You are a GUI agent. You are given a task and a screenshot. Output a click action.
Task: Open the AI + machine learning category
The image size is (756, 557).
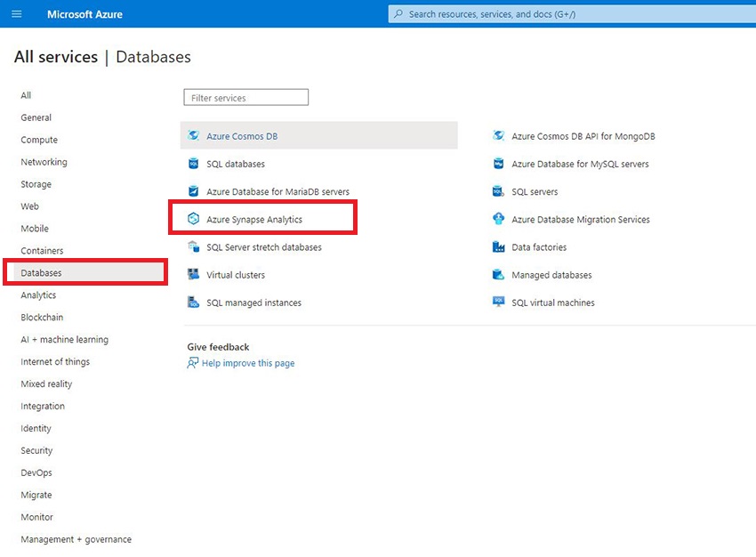pyautogui.click(x=64, y=340)
